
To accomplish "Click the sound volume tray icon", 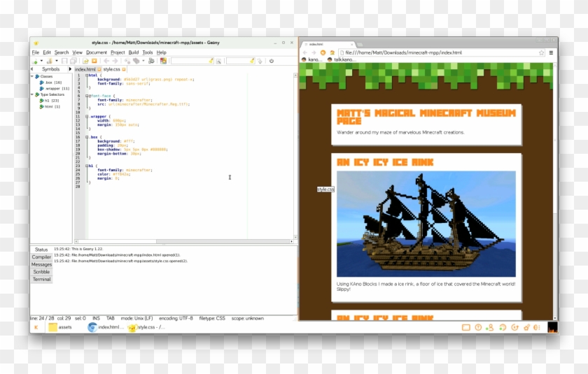I will pos(537,327).
